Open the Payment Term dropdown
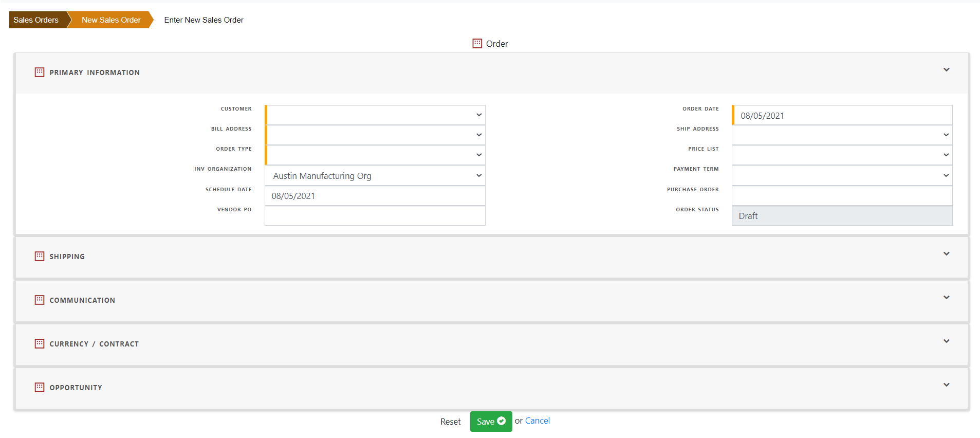 click(x=842, y=176)
